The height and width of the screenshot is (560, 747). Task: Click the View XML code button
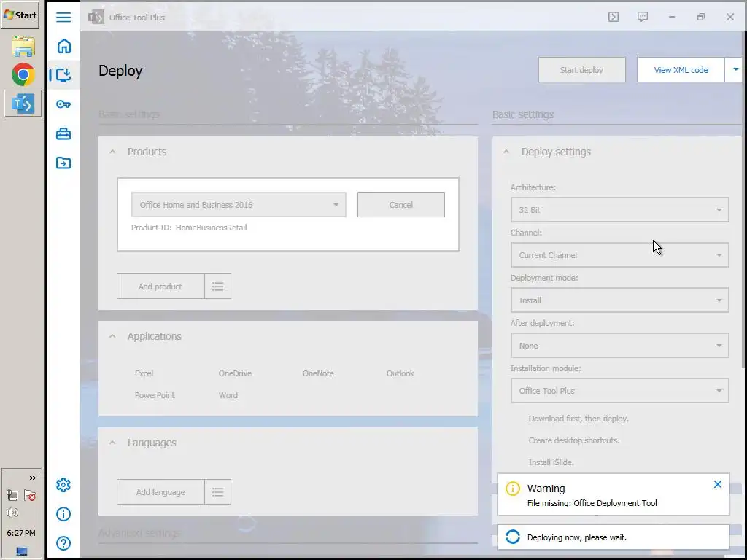click(681, 69)
